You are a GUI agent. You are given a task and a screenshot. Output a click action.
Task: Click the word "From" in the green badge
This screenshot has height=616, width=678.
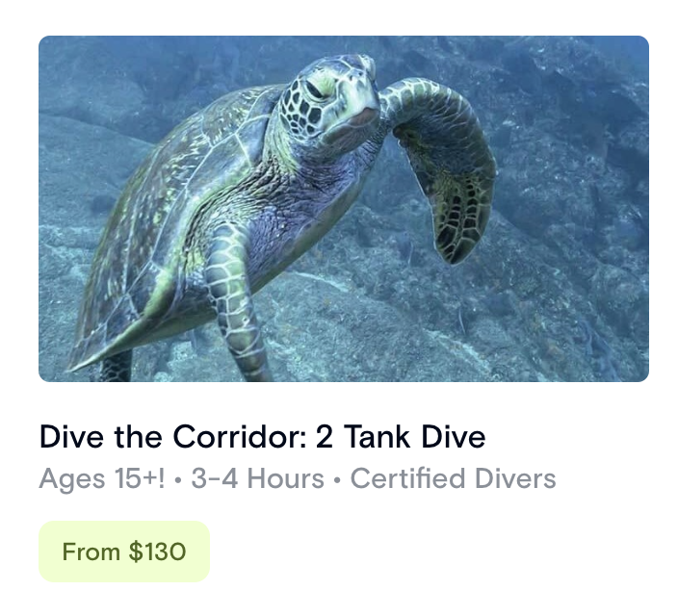pyautogui.click(x=91, y=552)
